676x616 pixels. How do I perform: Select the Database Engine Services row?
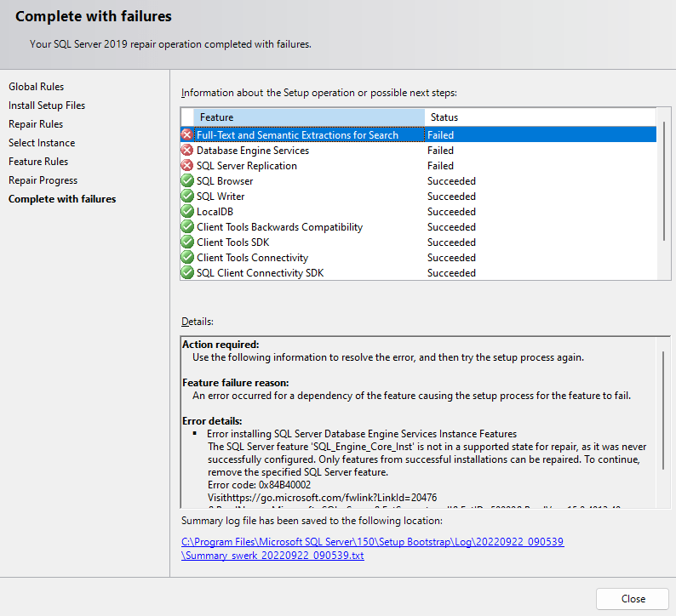[419, 151]
